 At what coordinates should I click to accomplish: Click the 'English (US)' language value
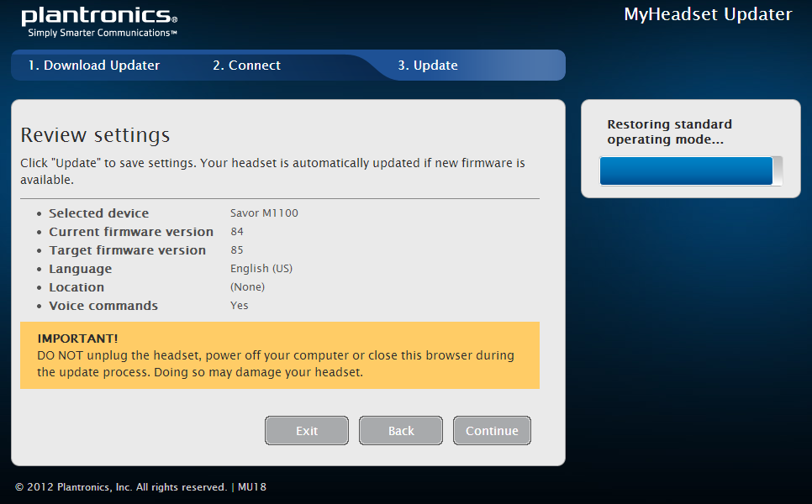[261, 269]
